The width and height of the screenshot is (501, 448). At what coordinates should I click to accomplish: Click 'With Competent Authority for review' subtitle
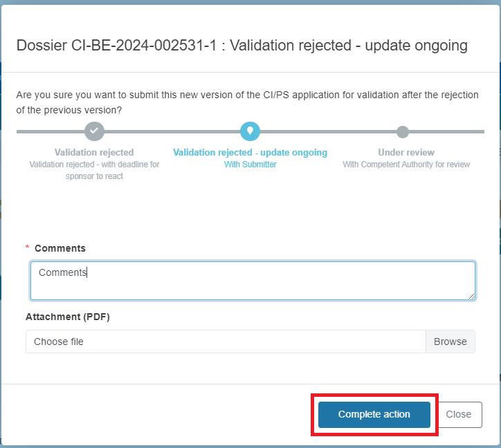click(406, 165)
